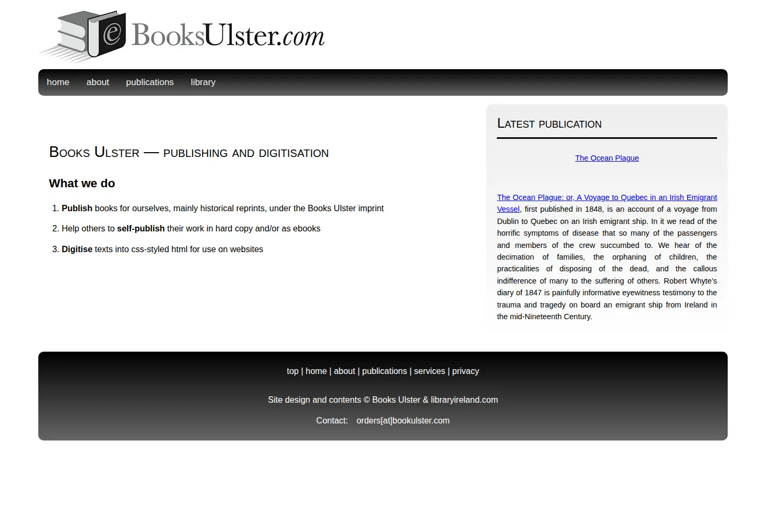Click the list item starting with 'Publish books'

pos(222,209)
